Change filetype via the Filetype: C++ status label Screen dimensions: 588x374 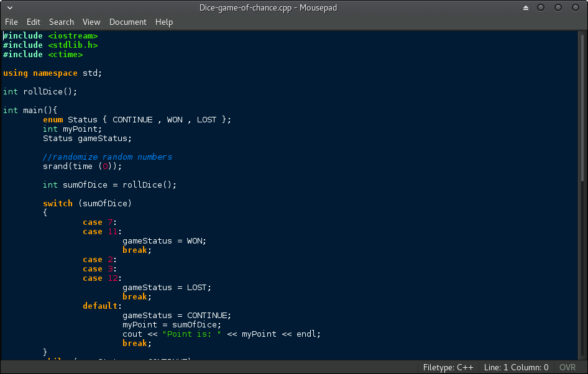[x=448, y=367]
